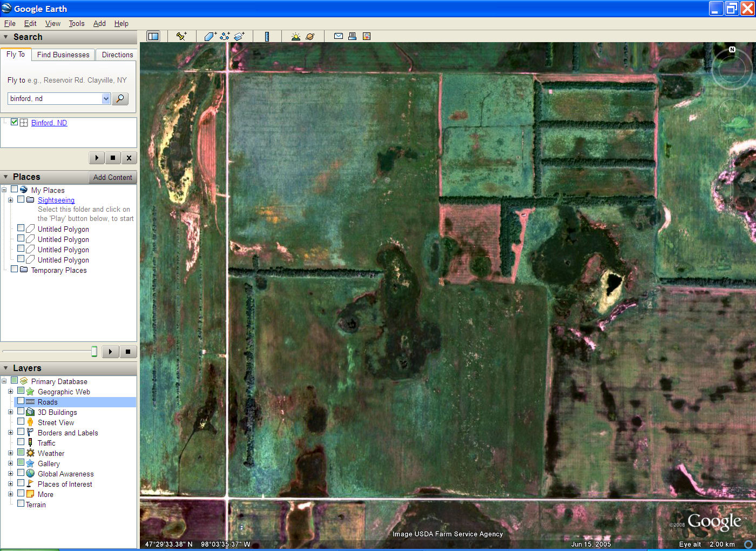This screenshot has height=551, width=756.
Task: Click the Geographic Web star icon
Action: (30, 392)
